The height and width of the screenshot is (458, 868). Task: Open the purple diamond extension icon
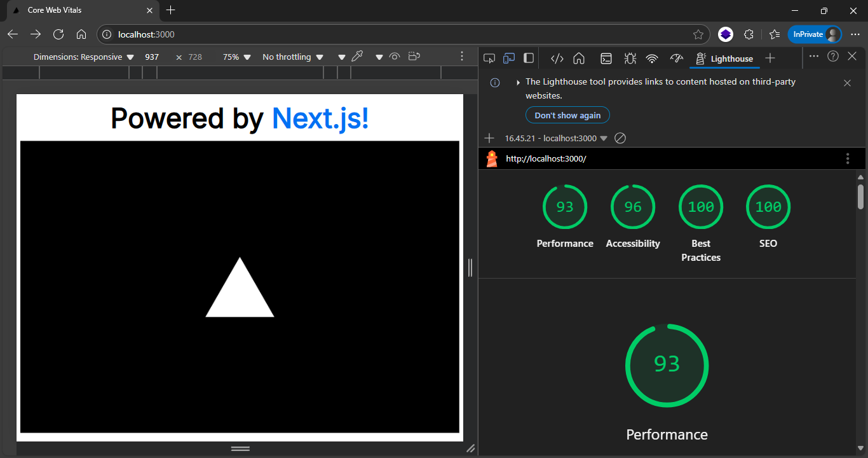tap(726, 34)
